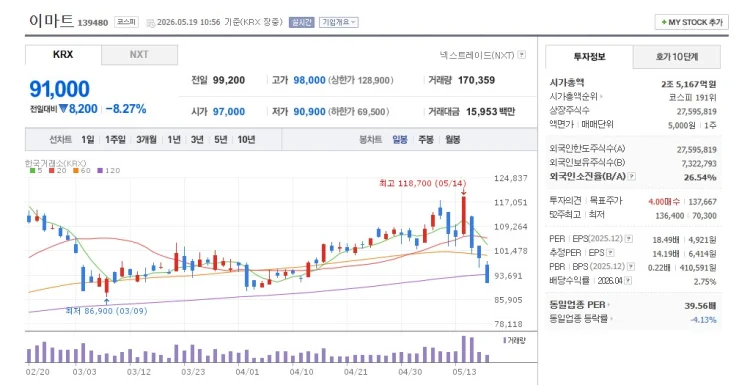Click the stock code 139480

click(93, 23)
